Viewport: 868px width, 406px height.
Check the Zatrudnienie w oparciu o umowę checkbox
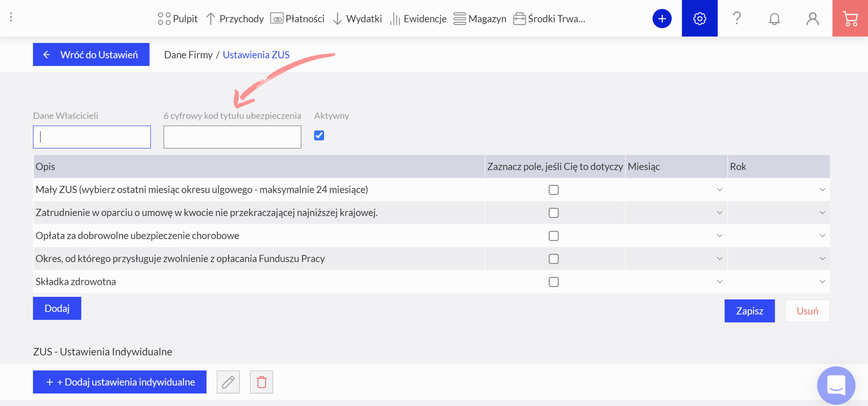click(x=554, y=213)
